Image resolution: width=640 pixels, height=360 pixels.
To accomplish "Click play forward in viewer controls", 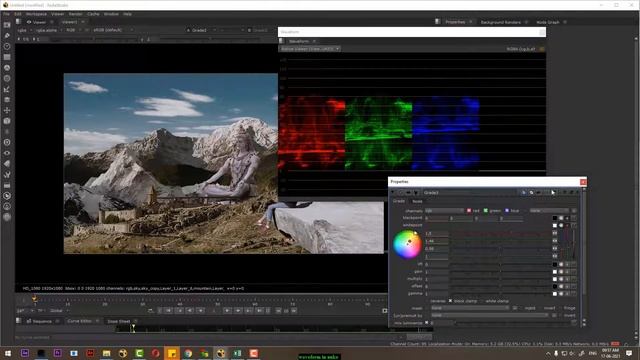I will [227, 311].
